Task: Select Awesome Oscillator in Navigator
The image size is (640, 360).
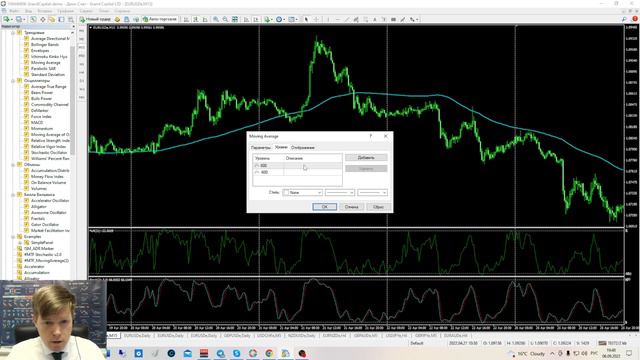Action: [x=49, y=213]
